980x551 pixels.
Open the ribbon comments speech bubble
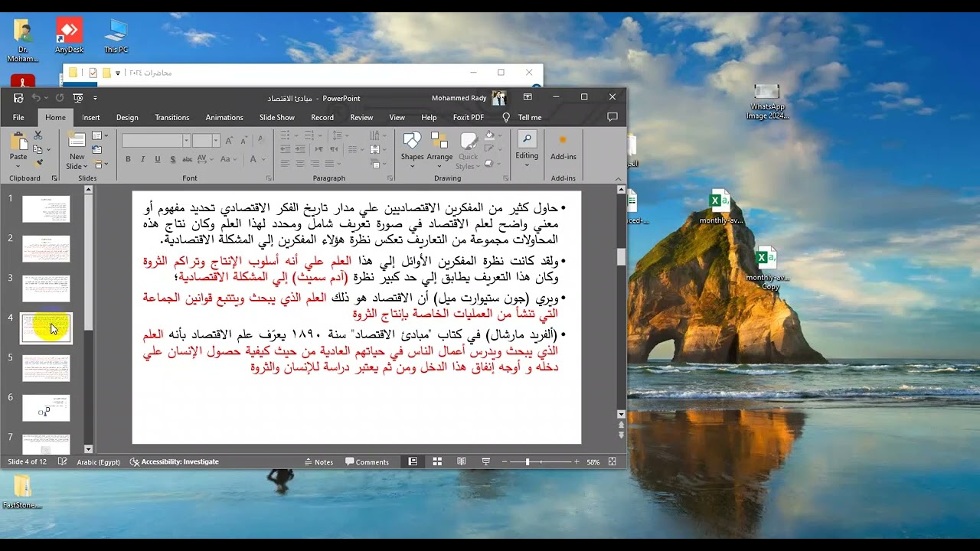click(612, 117)
